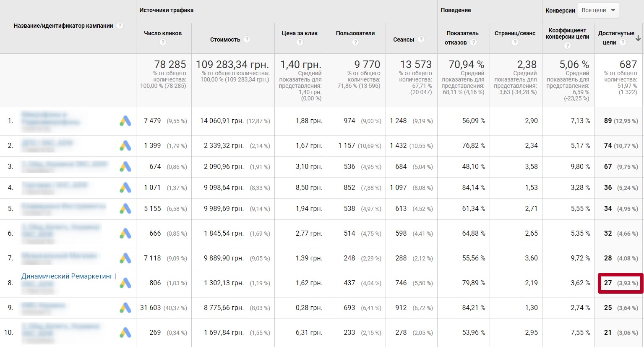Image resolution: width=644 pixels, height=347 pixels.
Task: Open help icon beside Достигнутые цели
Action: (x=623, y=42)
